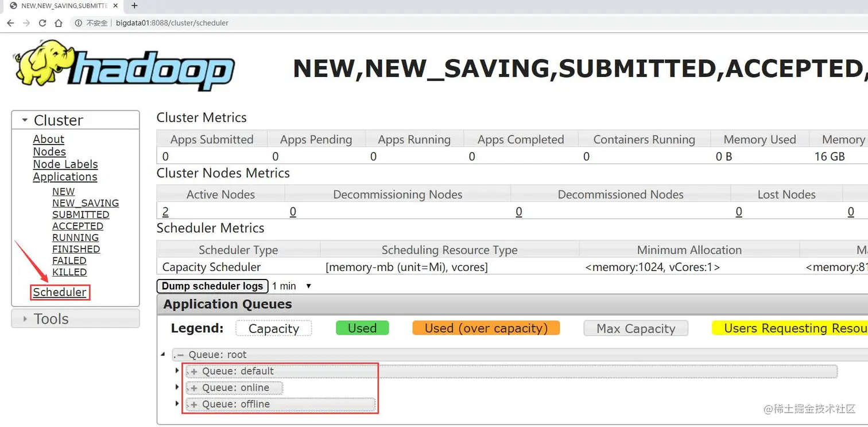Image resolution: width=868 pixels, height=427 pixels.
Task: Click the browser forward arrow
Action: [26, 23]
